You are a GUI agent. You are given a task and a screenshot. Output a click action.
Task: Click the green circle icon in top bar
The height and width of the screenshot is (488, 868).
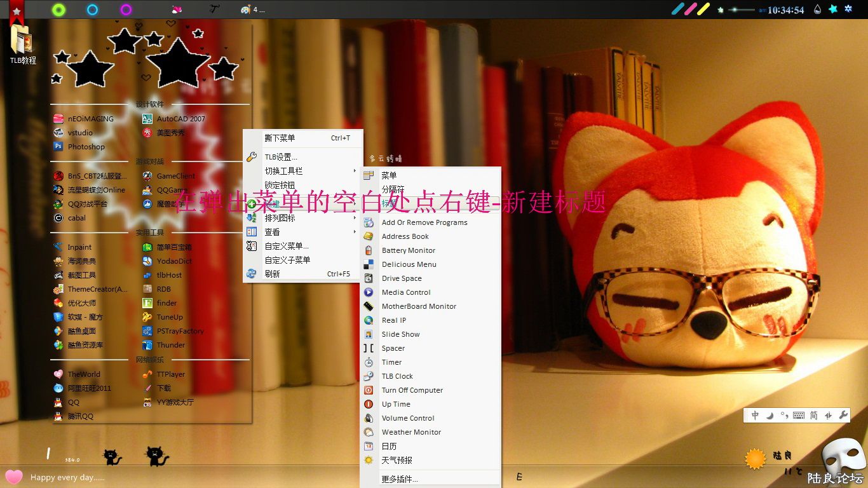(58, 10)
